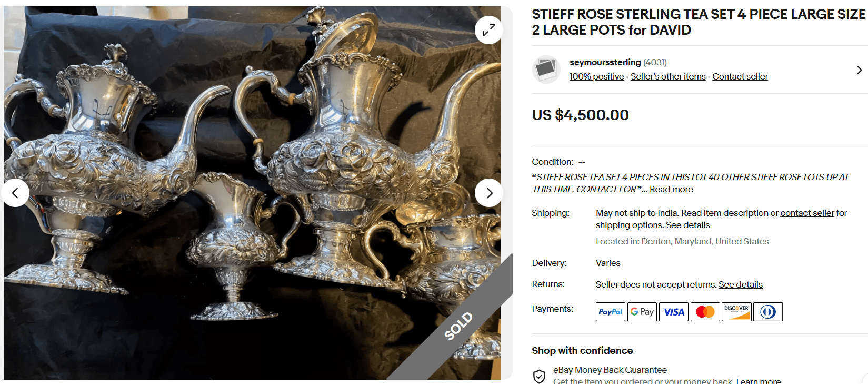Image resolution: width=868 pixels, height=384 pixels.
Task: Click the 100% positive feedback link
Action: [596, 76]
